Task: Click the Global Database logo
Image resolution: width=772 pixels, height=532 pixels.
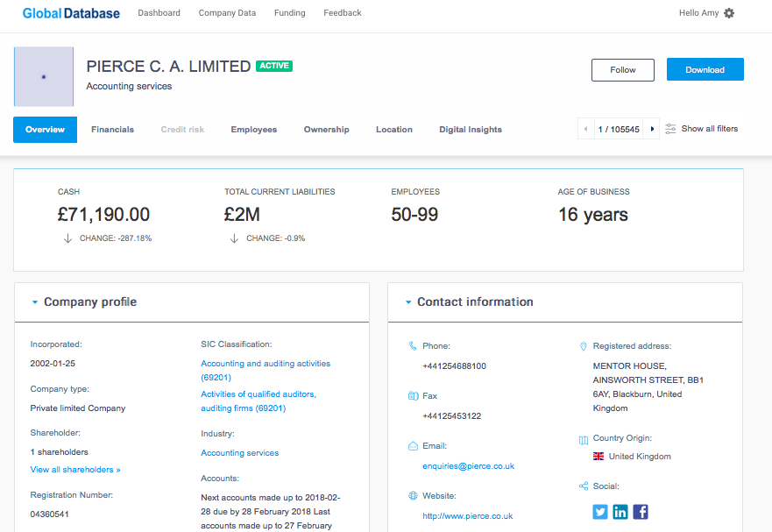Action: (x=71, y=13)
